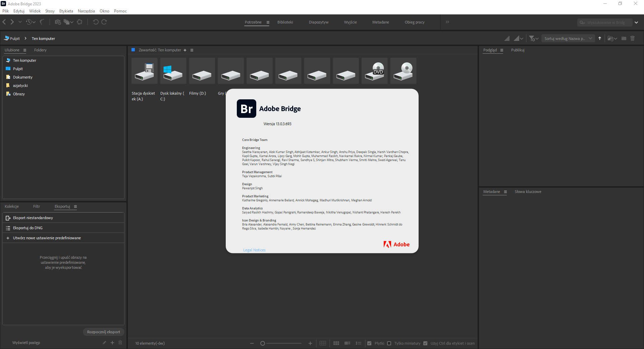Add new content tab with plus icon
644x349 pixels.
pyautogui.click(x=185, y=50)
